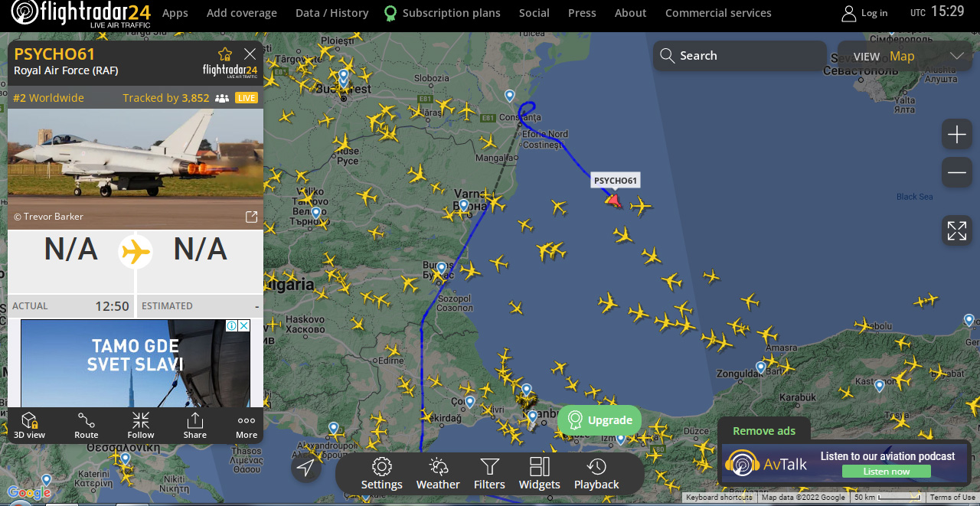Open Playback history
The height and width of the screenshot is (506, 980).
(x=596, y=474)
